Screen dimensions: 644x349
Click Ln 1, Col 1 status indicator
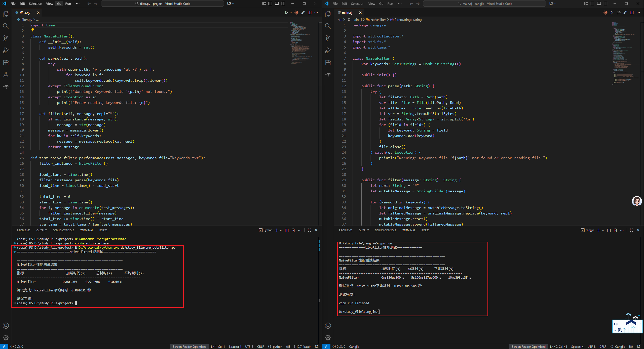tap(218, 346)
